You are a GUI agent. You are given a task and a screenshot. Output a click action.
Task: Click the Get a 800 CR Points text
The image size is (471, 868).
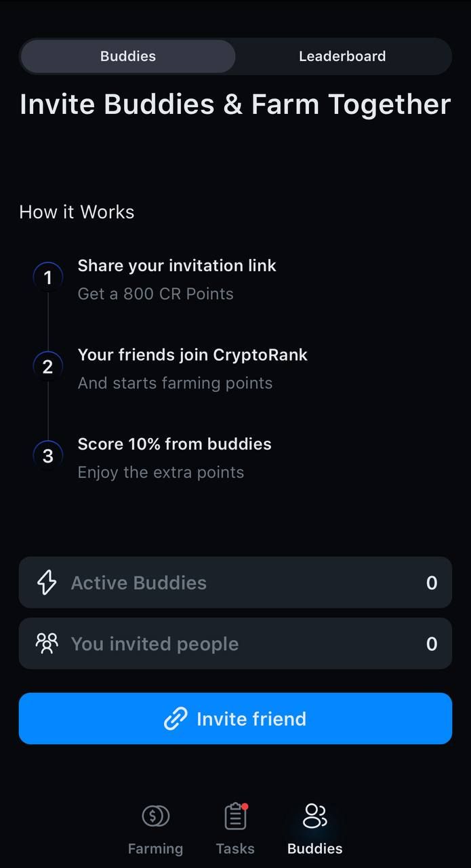pyautogui.click(x=155, y=294)
